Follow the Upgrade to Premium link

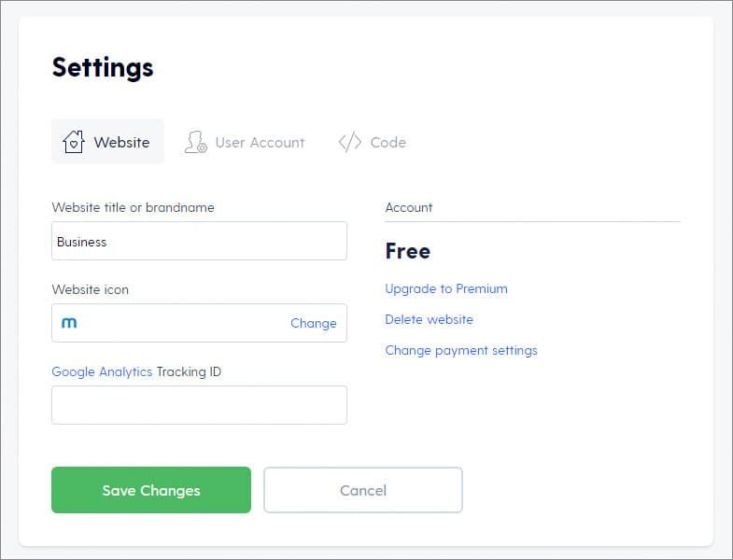(446, 289)
